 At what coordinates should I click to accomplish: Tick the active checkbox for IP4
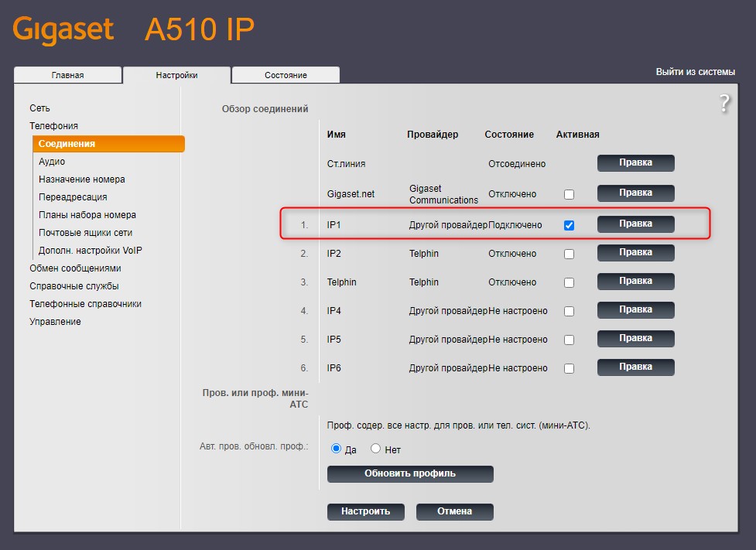coord(569,311)
